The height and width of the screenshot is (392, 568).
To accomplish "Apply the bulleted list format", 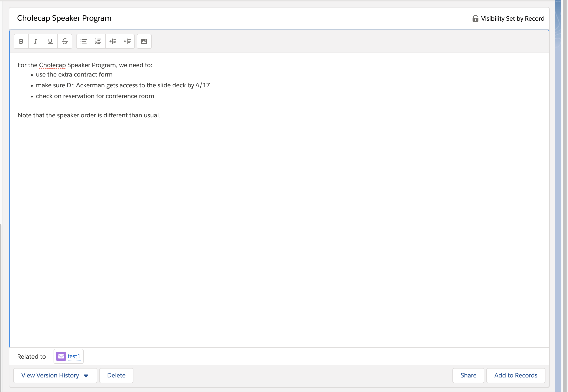I will (84, 41).
